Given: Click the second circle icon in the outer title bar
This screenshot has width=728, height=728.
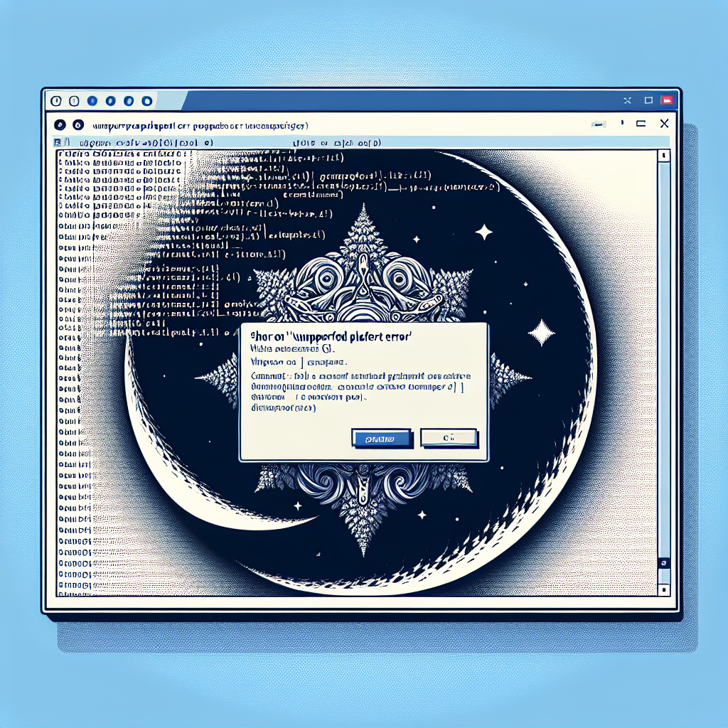Looking at the screenshot, I should (75, 100).
